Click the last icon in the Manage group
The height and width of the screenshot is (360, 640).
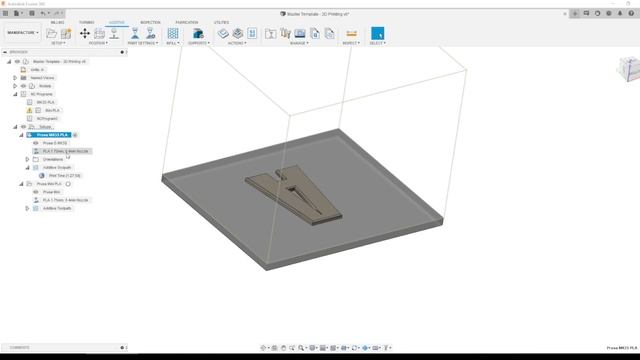click(329, 33)
